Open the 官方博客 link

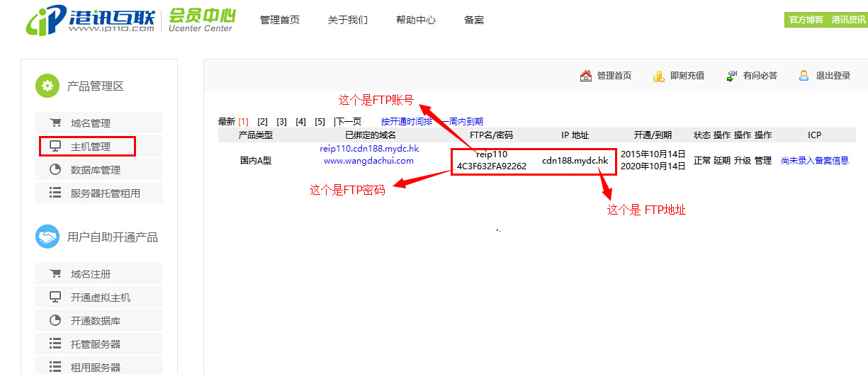coord(806,20)
